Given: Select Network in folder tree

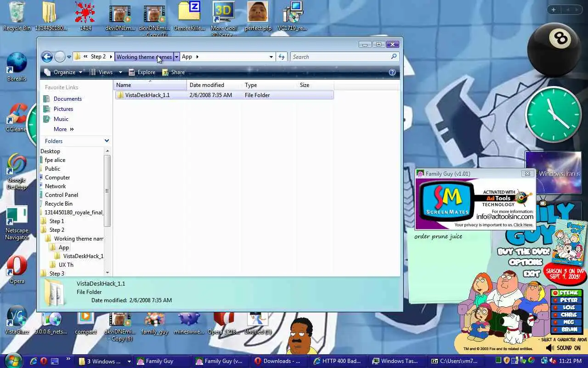Looking at the screenshot, I should coord(55,186).
